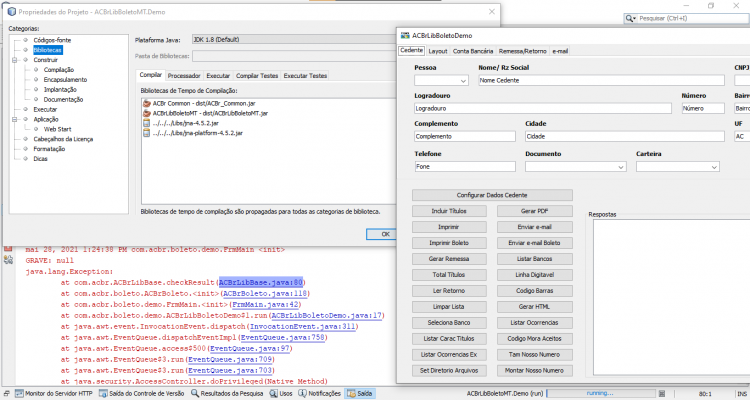The width and height of the screenshot is (750, 400).
Task: Open the Pessoa combo box
Action: tap(441, 80)
